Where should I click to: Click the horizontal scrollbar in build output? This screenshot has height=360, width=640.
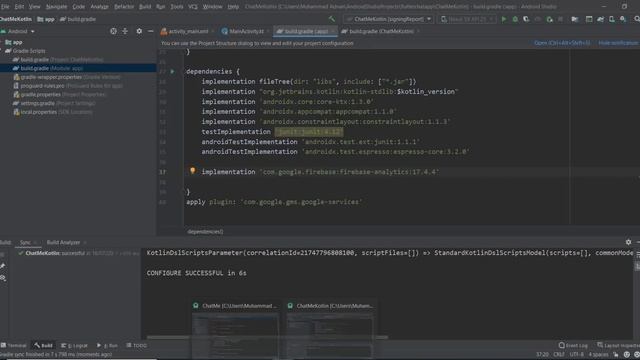(267, 338)
